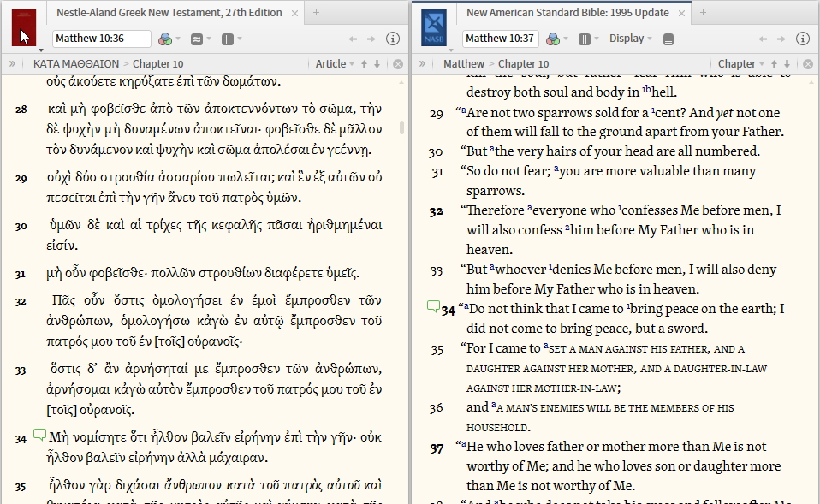This screenshot has height=504, width=820.
Task: Go back in NASB panel history
Action: pyautogui.click(x=763, y=39)
